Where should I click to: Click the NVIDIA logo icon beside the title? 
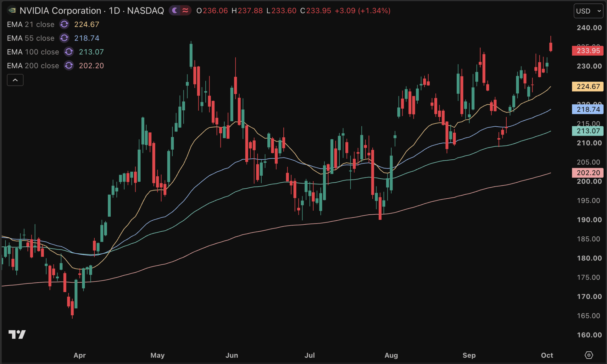(12, 10)
